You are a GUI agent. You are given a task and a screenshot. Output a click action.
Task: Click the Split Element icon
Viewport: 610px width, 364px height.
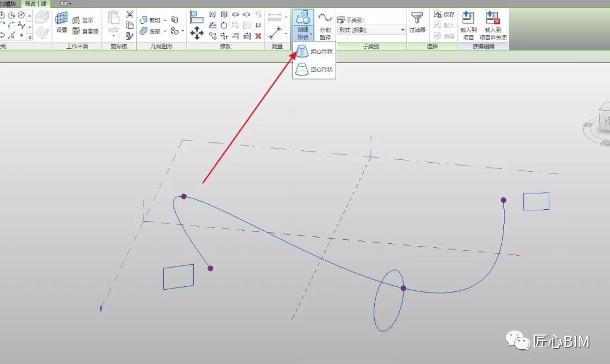point(235,14)
